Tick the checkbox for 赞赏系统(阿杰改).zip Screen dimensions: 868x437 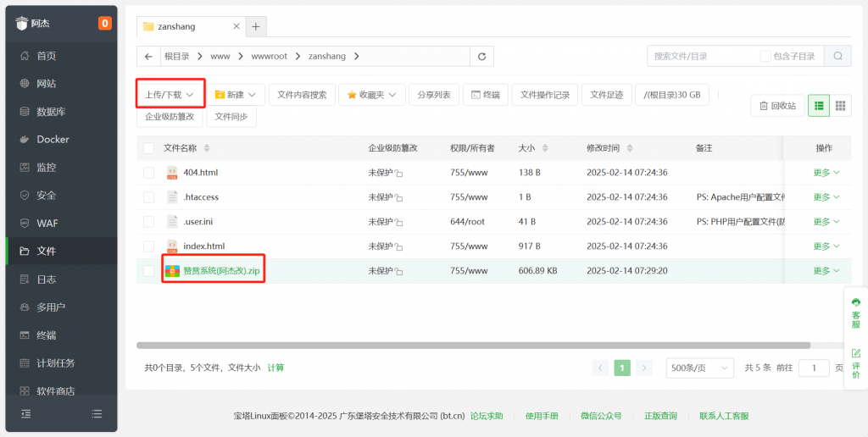pyautogui.click(x=149, y=271)
